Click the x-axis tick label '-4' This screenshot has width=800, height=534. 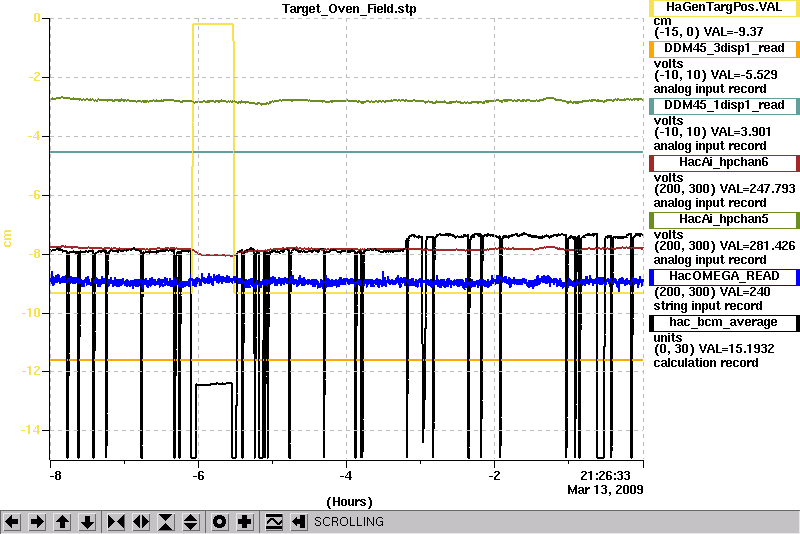point(346,476)
